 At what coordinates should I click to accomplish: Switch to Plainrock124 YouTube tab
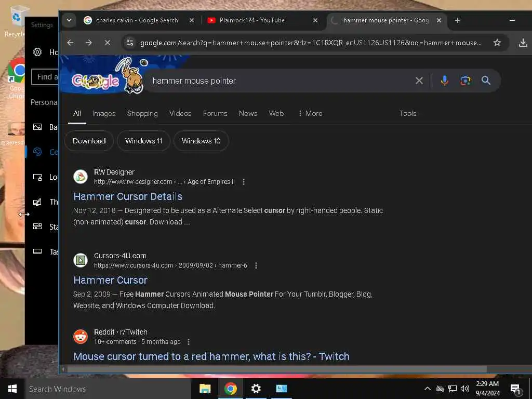[252, 20]
